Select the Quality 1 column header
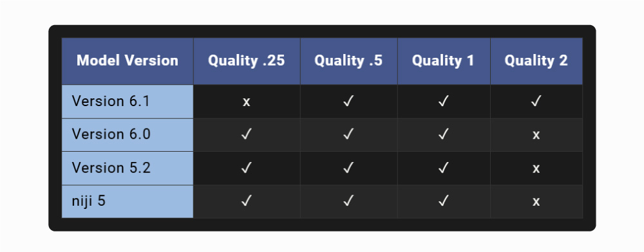Image resolution: width=644 pixels, height=252 pixels. pyautogui.click(x=444, y=61)
